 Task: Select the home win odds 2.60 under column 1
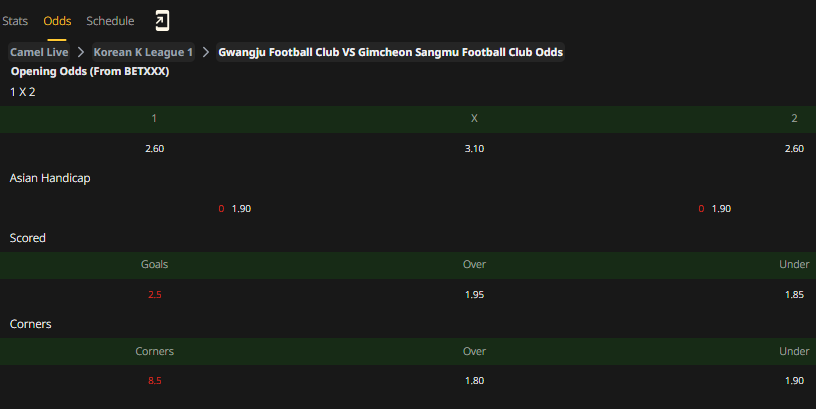click(155, 149)
